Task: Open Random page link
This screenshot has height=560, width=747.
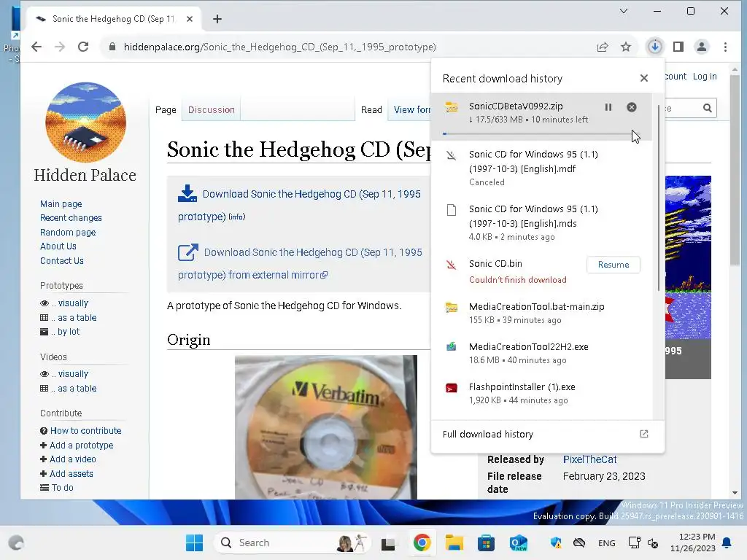Action: (x=68, y=233)
